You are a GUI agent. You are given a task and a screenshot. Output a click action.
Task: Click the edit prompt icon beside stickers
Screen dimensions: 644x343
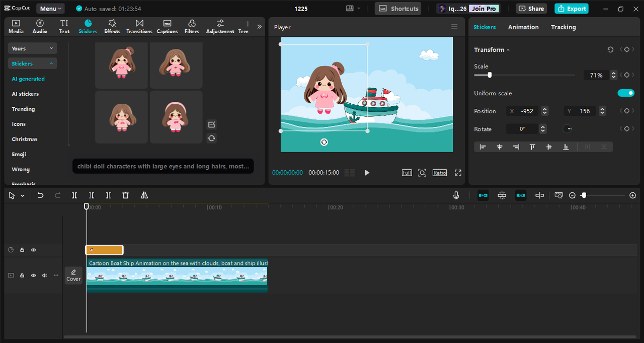tap(212, 124)
